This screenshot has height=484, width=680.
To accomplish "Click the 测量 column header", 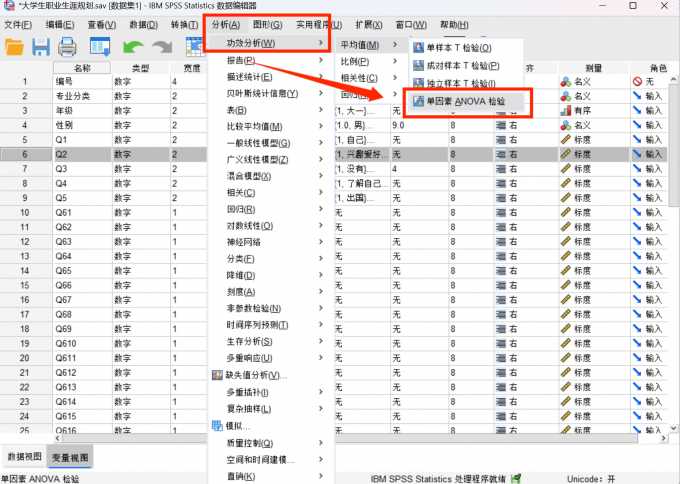I will 594,68.
